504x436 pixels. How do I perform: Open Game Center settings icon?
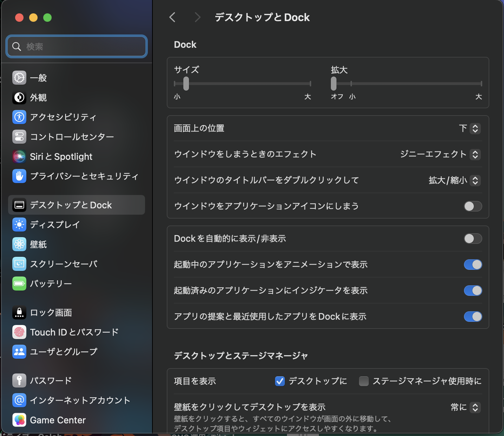19,420
